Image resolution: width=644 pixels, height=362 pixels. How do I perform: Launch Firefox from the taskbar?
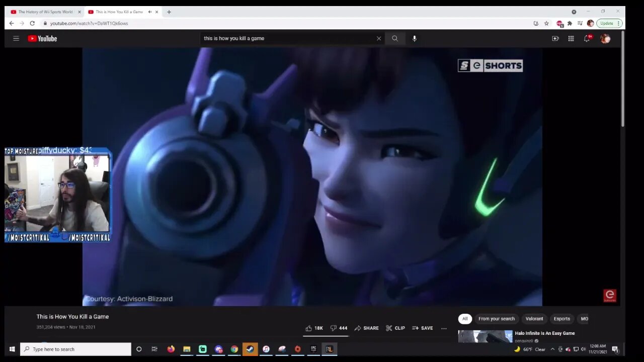tap(171, 349)
